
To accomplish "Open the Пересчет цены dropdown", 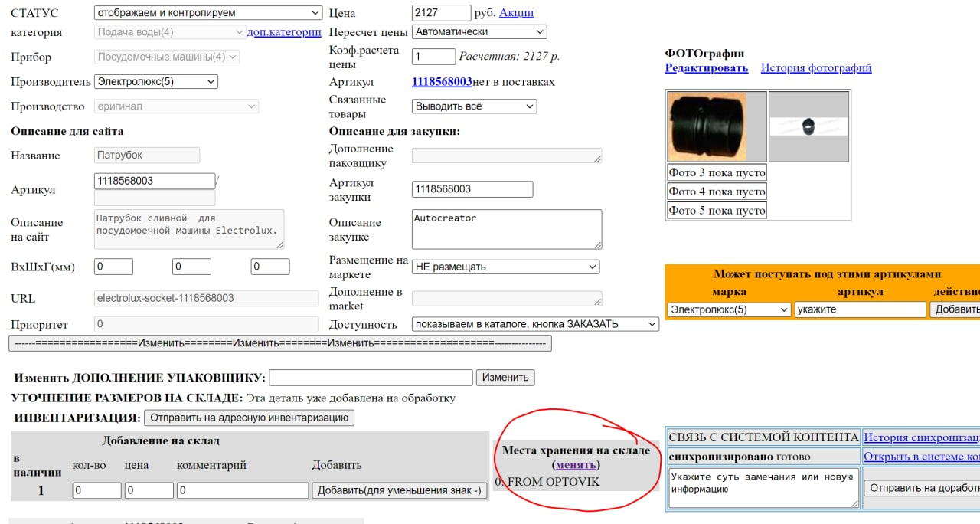I will [479, 31].
